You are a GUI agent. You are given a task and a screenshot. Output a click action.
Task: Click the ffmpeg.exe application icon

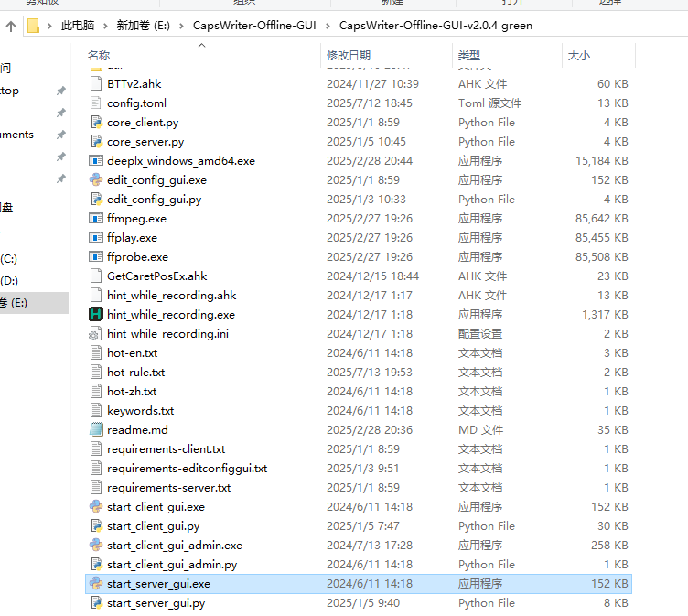click(96, 218)
